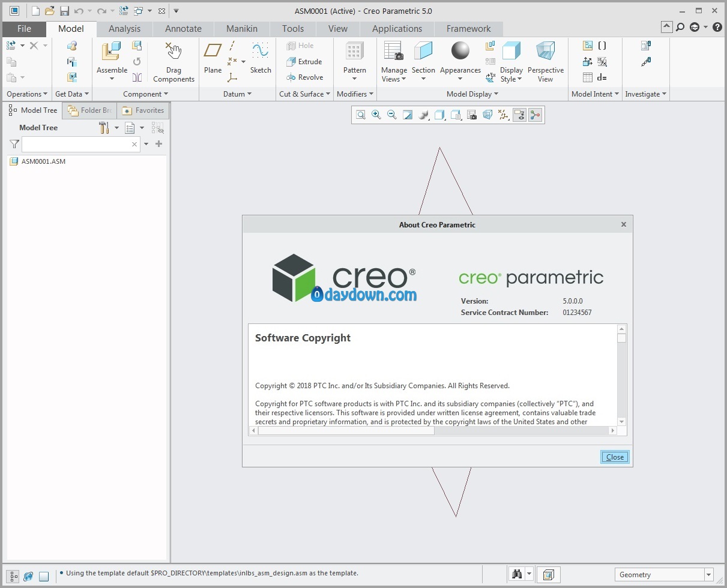Image resolution: width=727 pixels, height=588 pixels.
Task: Click the Assemble component icon
Action: (x=112, y=54)
